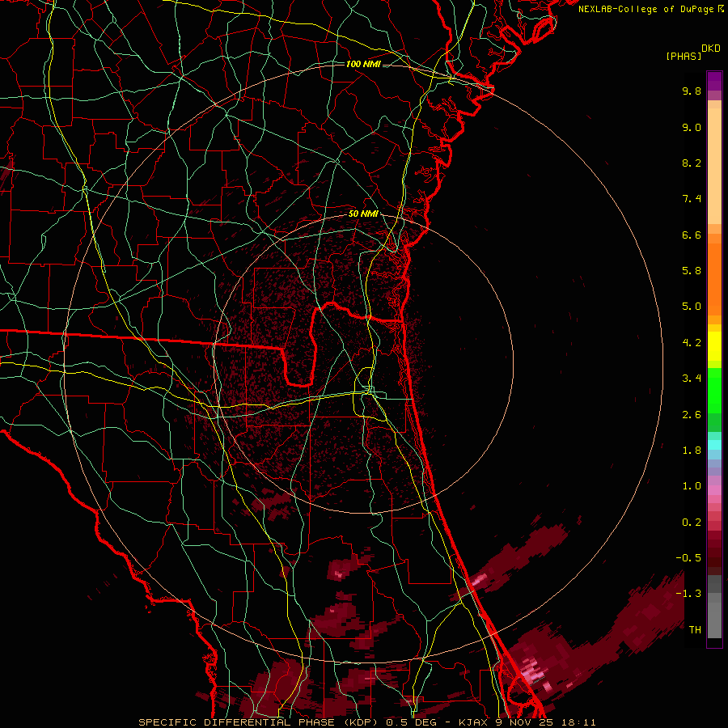Click the -0.5 scale value label
Viewport: 728px width, 728px height.
pos(688,558)
